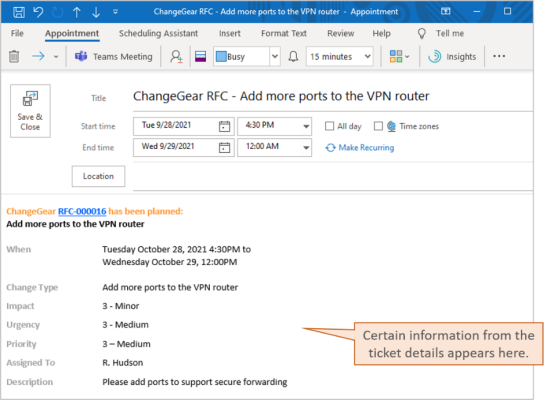Viewport: 547px width, 400px height.
Task: Open the End time calendar picker icon
Action: tap(224, 148)
